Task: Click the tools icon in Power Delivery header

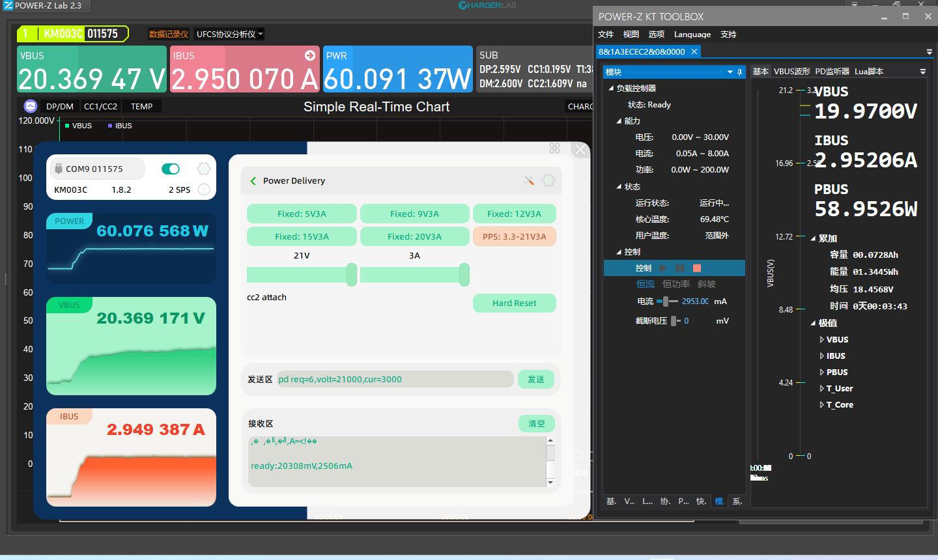Action: [x=529, y=181]
